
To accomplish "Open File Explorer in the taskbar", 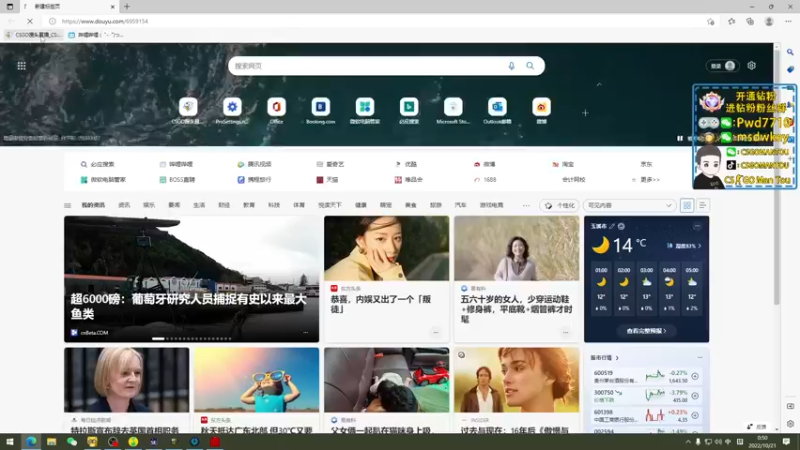I will 52,441.
